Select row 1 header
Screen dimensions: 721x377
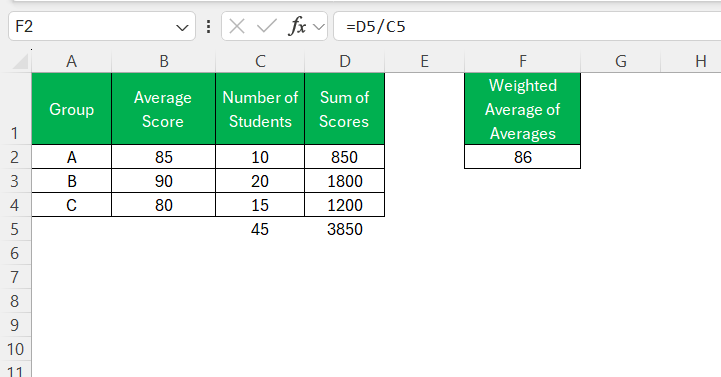(16, 109)
